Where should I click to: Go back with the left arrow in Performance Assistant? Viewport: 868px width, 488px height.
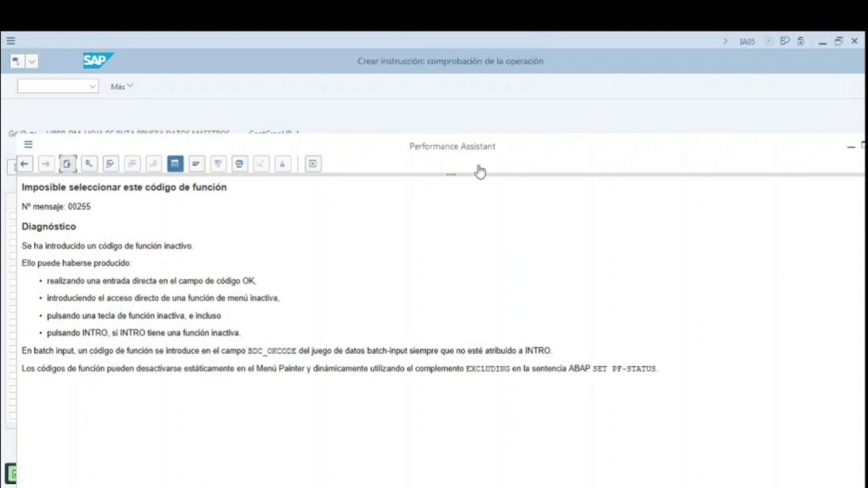click(x=24, y=163)
